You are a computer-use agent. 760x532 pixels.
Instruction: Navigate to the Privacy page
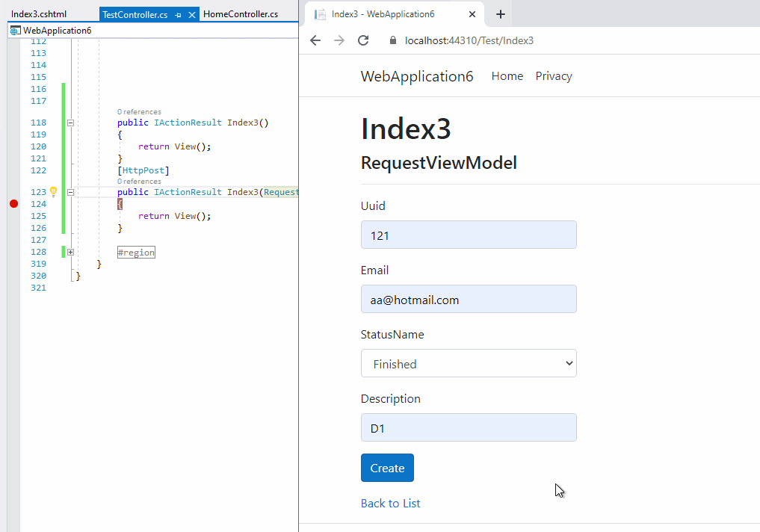[553, 75]
